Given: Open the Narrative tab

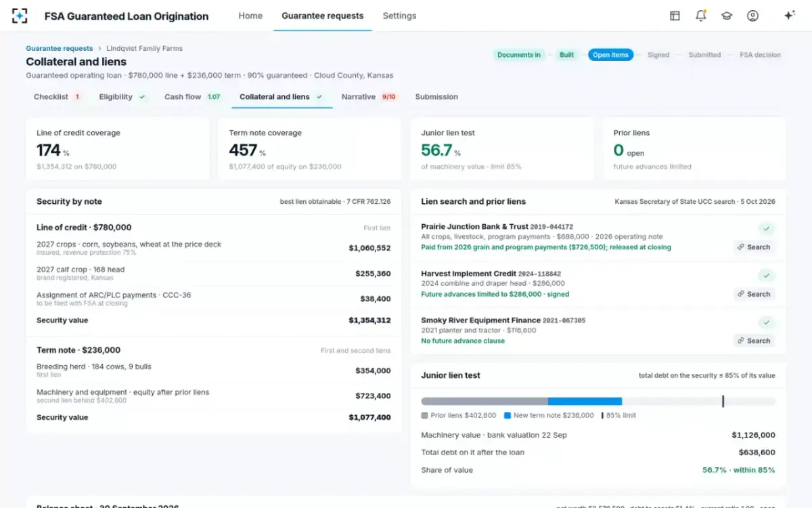Looking at the screenshot, I should pos(369,97).
